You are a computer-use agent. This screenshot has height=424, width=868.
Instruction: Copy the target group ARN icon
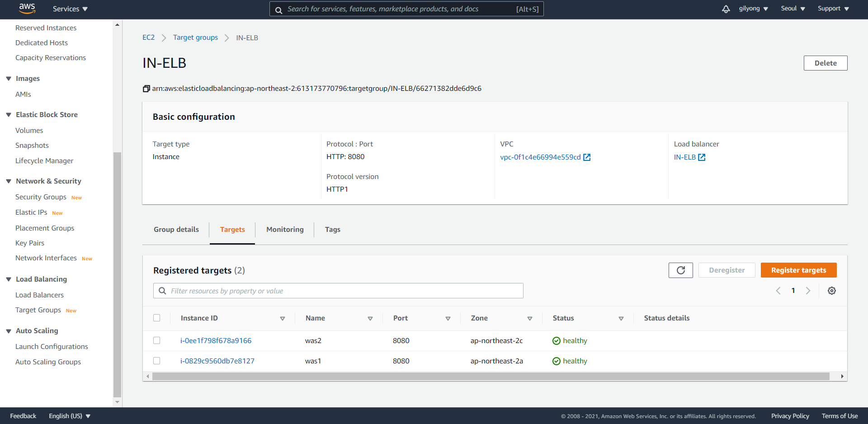click(146, 89)
